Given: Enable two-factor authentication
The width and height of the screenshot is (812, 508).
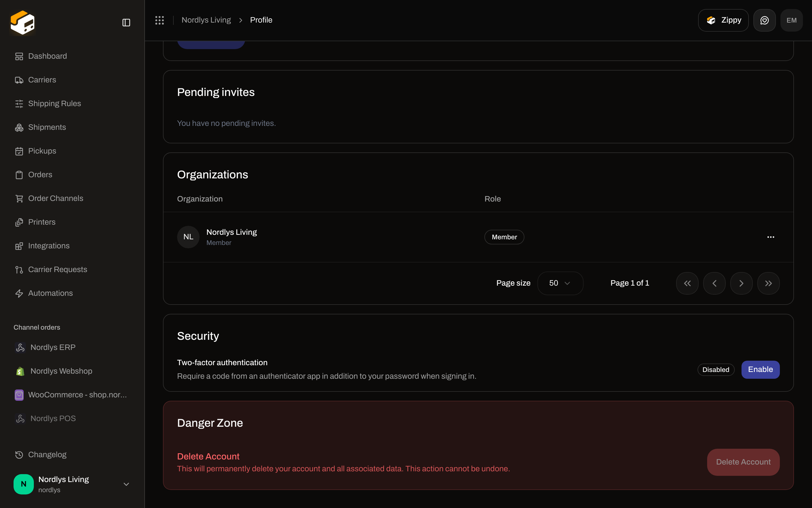Looking at the screenshot, I should (x=760, y=370).
